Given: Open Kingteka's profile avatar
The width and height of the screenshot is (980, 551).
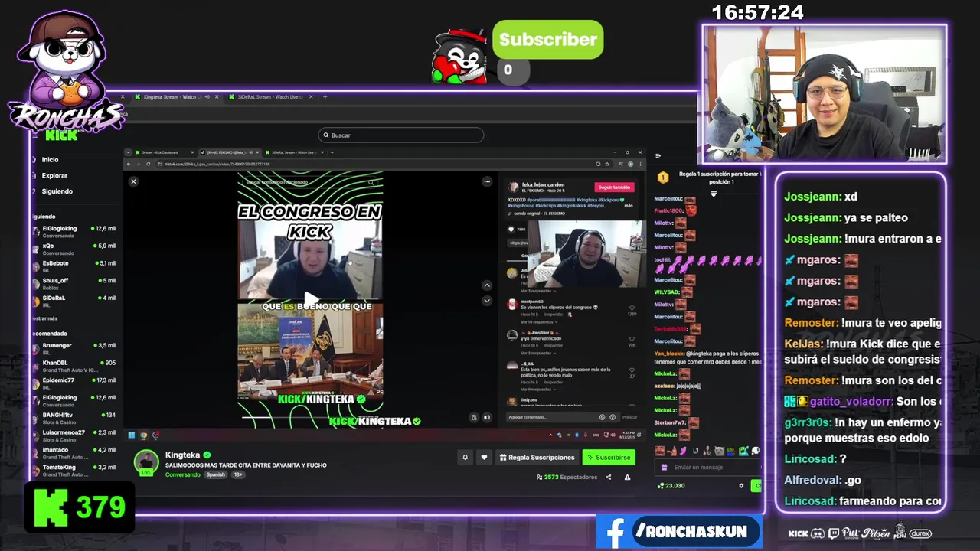Looking at the screenshot, I should tap(146, 462).
